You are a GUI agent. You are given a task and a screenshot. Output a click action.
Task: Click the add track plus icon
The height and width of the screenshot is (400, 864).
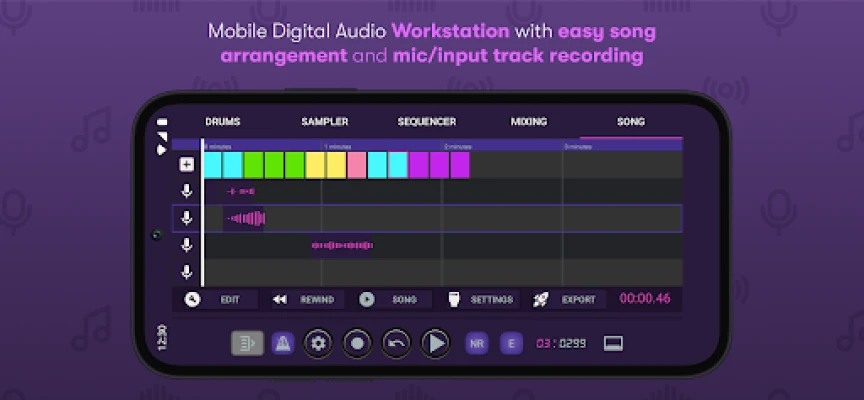(x=187, y=164)
